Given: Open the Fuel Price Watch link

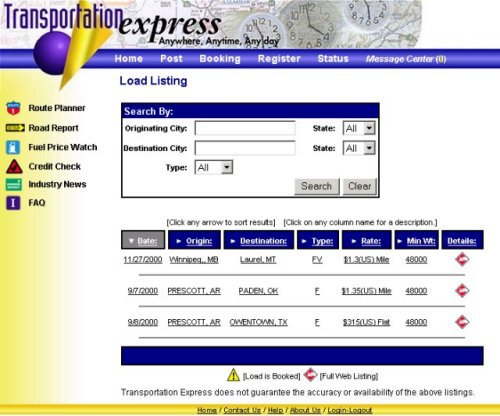Looking at the screenshot, I should (x=63, y=147).
